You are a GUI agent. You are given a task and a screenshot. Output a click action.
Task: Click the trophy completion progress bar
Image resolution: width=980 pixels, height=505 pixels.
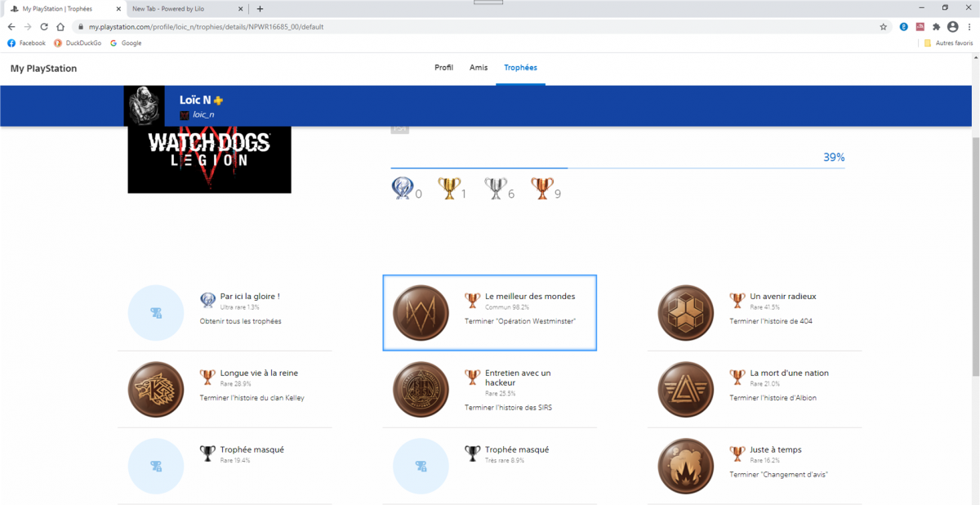[x=617, y=168]
